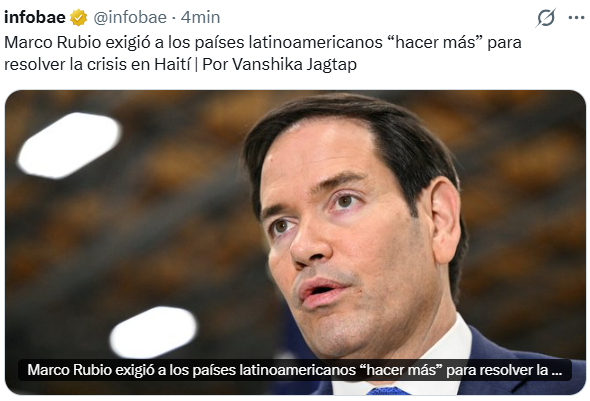The image size is (590, 401).
Task: Click the blue tie at the card's bottom edge
Action: (x=388, y=391)
